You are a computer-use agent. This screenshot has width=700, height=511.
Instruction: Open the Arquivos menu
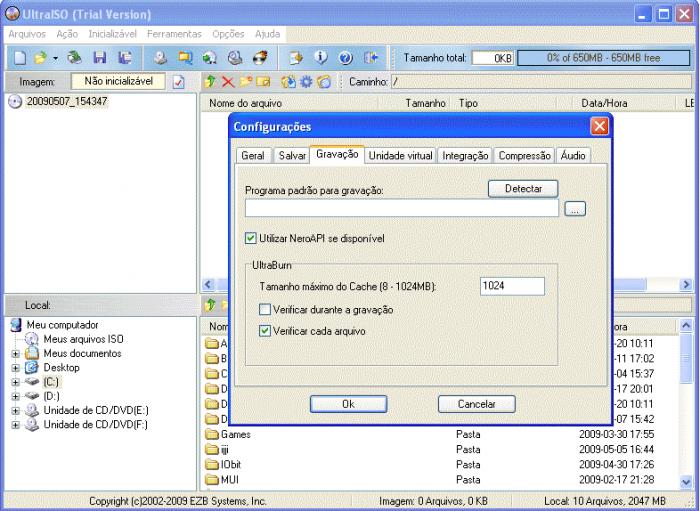27,34
